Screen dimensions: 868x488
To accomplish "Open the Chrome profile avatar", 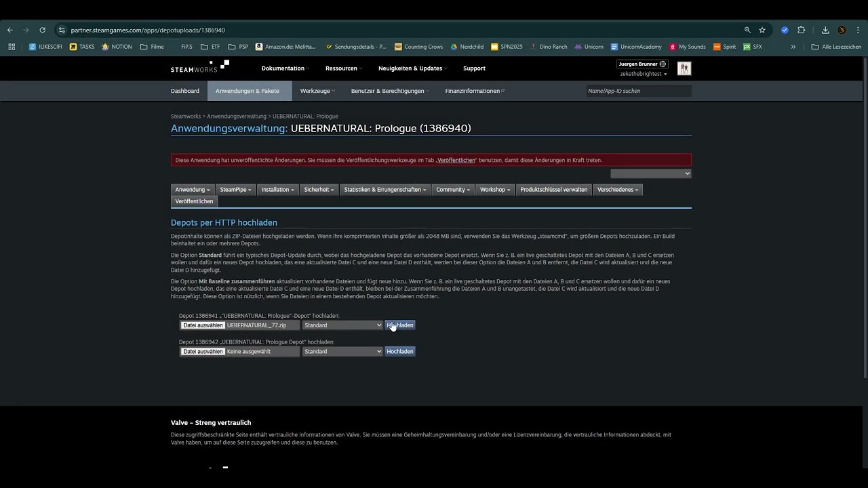I will [x=842, y=30].
